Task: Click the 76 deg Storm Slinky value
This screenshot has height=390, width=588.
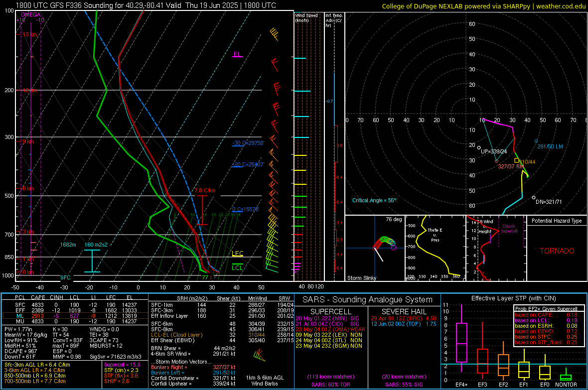Action: coord(394,219)
